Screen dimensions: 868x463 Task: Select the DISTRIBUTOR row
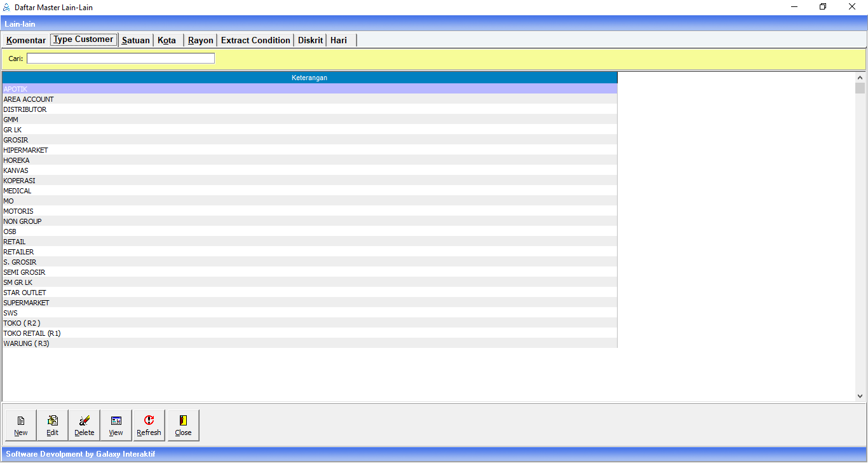25,109
